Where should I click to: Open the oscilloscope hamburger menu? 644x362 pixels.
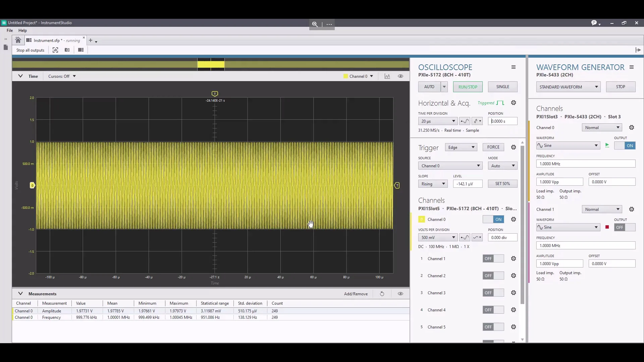click(514, 67)
